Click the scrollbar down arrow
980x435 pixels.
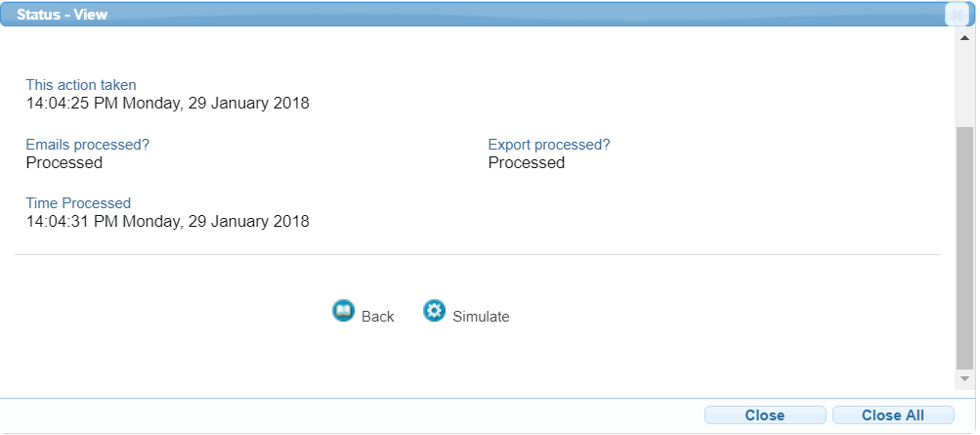[x=964, y=378]
